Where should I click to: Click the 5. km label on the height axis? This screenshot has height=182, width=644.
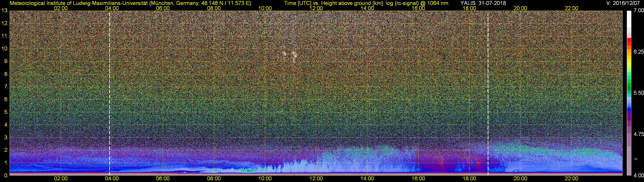click(x=6, y=112)
